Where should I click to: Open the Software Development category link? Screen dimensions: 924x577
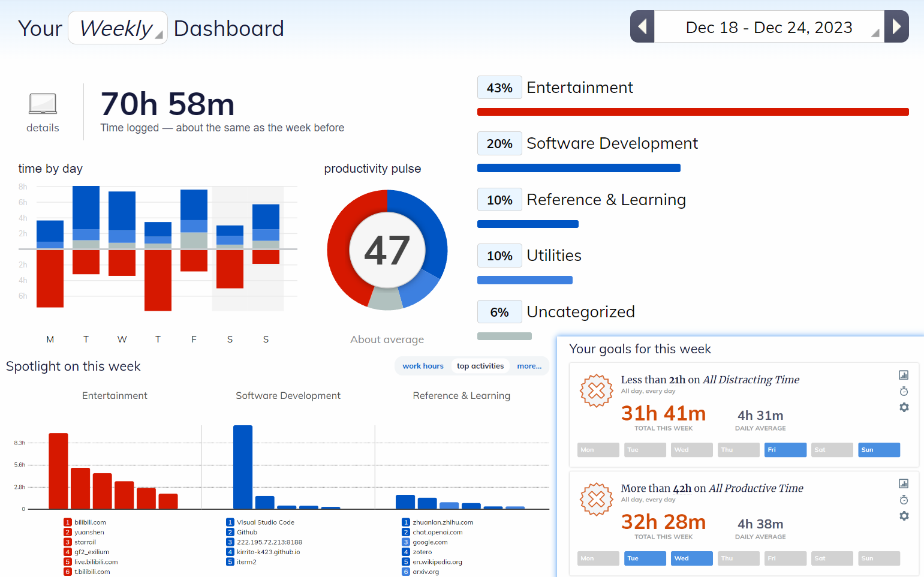[x=612, y=143]
